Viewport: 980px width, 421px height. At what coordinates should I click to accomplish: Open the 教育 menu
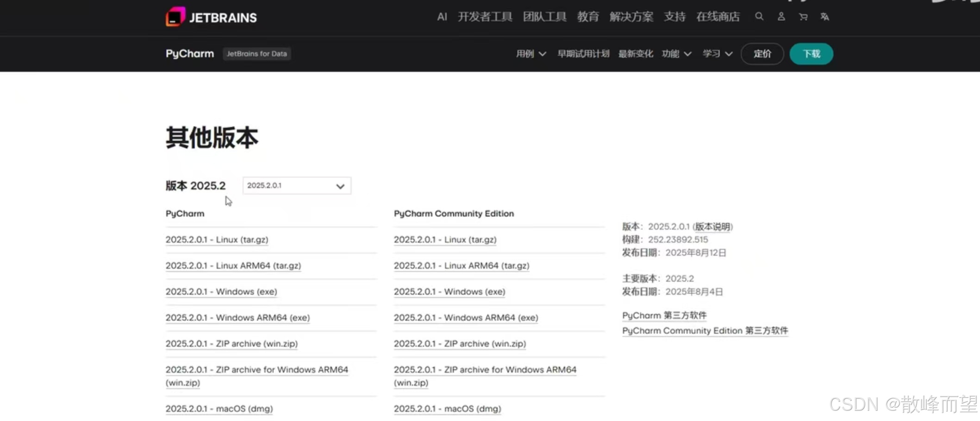588,17
